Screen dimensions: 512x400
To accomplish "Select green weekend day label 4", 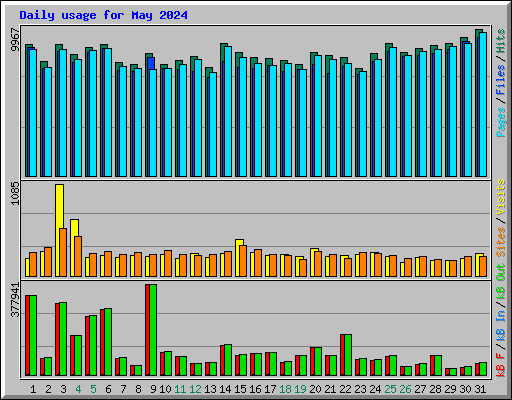I will [x=78, y=389].
